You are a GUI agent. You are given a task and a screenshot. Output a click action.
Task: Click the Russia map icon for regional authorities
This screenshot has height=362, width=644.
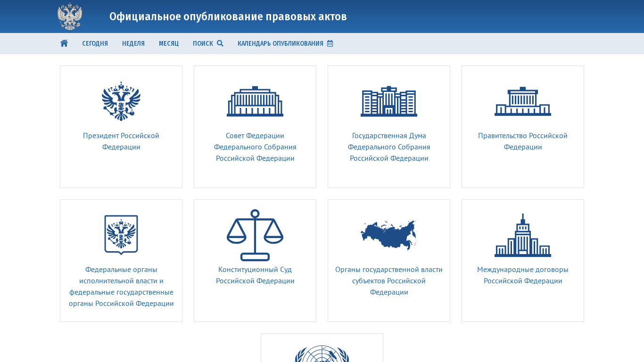coord(389,235)
